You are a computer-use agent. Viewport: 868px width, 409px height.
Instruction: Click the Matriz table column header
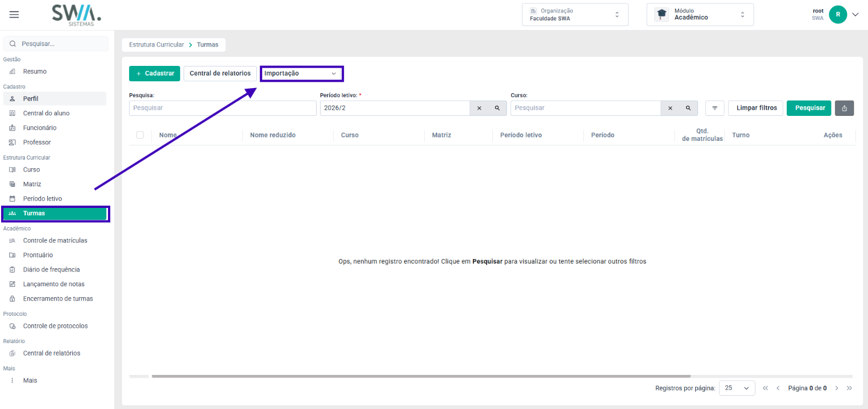coord(442,135)
